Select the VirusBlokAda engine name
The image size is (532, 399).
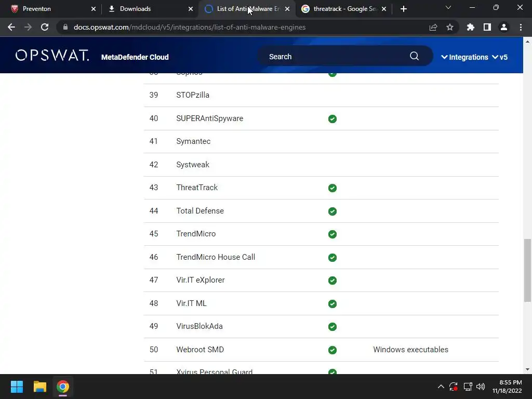click(199, 326)
